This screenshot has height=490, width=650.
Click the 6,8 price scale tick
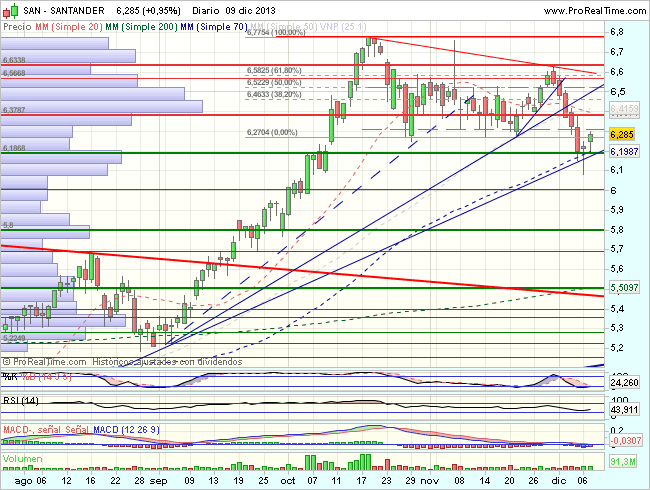(617, 32)
